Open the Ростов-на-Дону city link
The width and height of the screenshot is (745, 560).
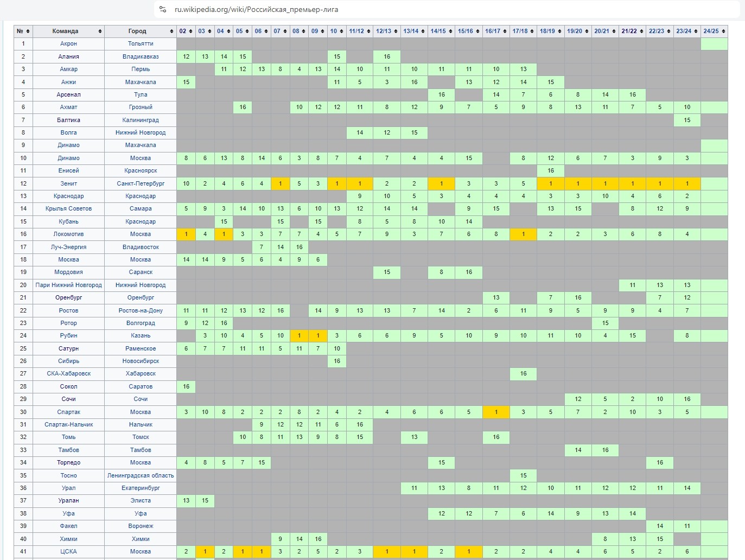pyautogui.click(x=141, y=310)
